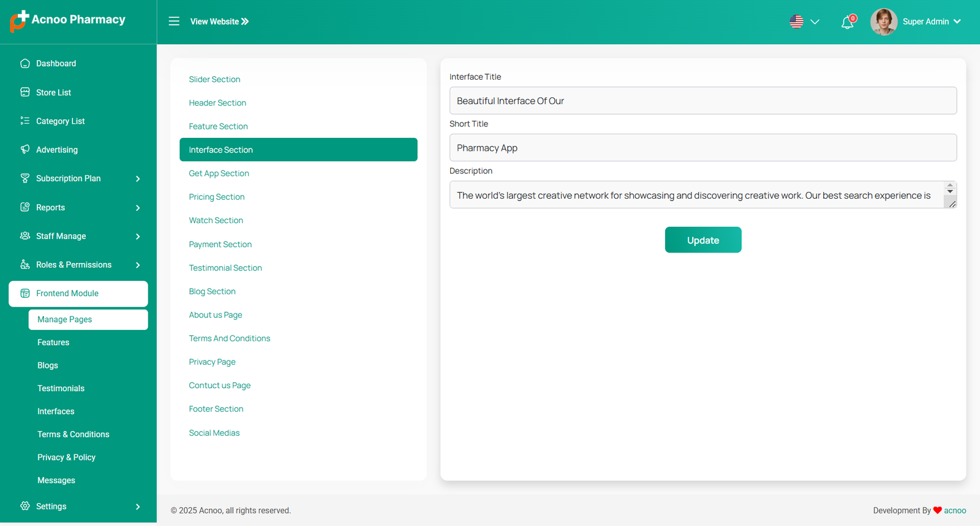This screenshot has height=526, width=980.
Task: Click the Short Title input field
Action: 703,148
